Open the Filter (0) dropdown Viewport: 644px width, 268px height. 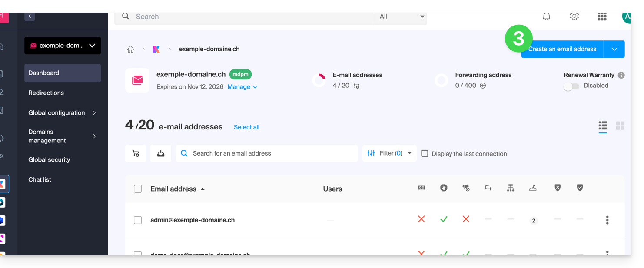[389, 153]
